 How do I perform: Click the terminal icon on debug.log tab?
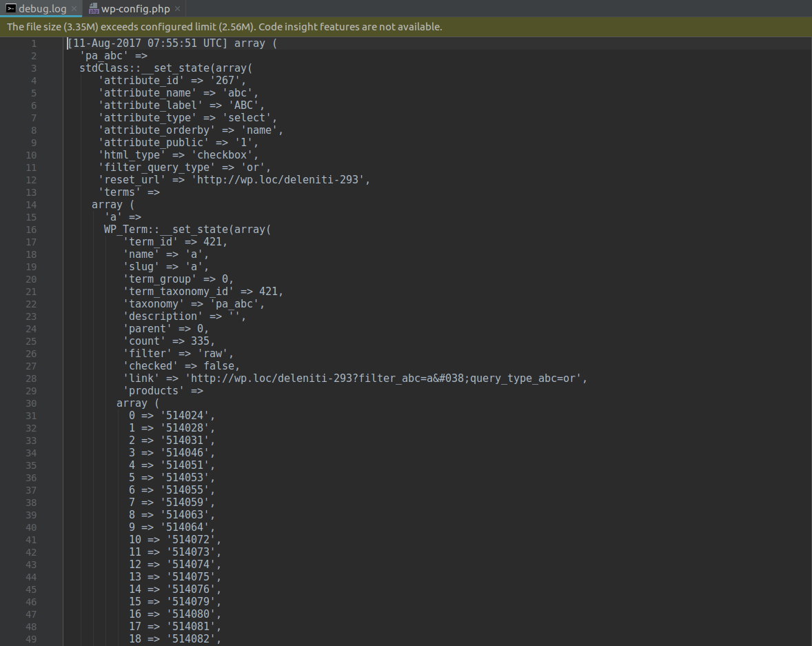pos(11,9)
